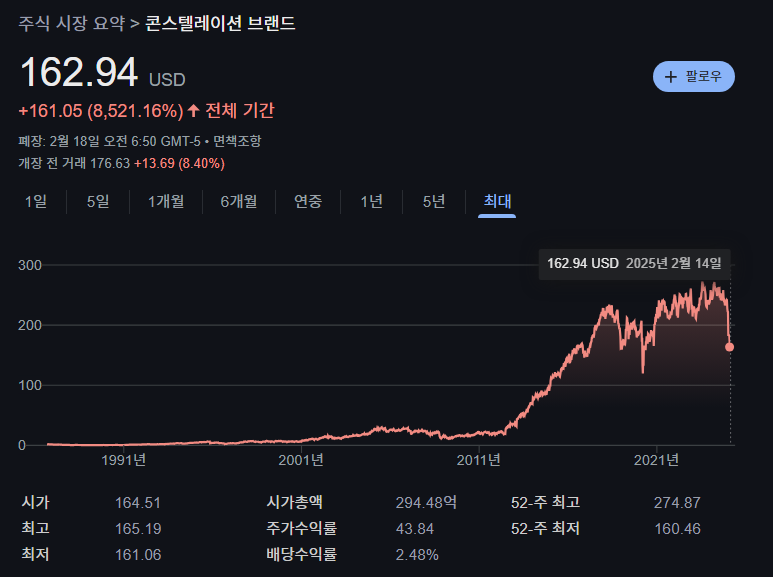
Task: Click the 시가총액 label
Action: pos(294,503)
